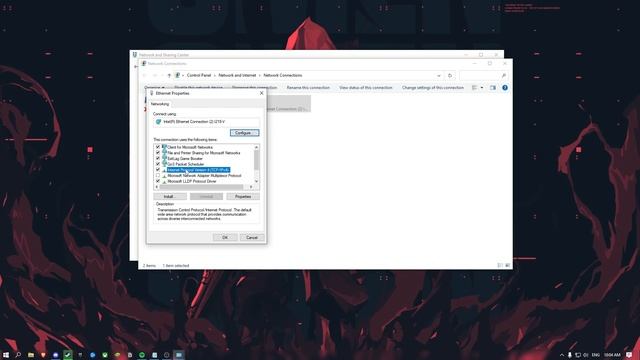Click the adapter icon beside Intel Ethernet Connection
This screenshot has height=360, width=640.
click(158, 122)
